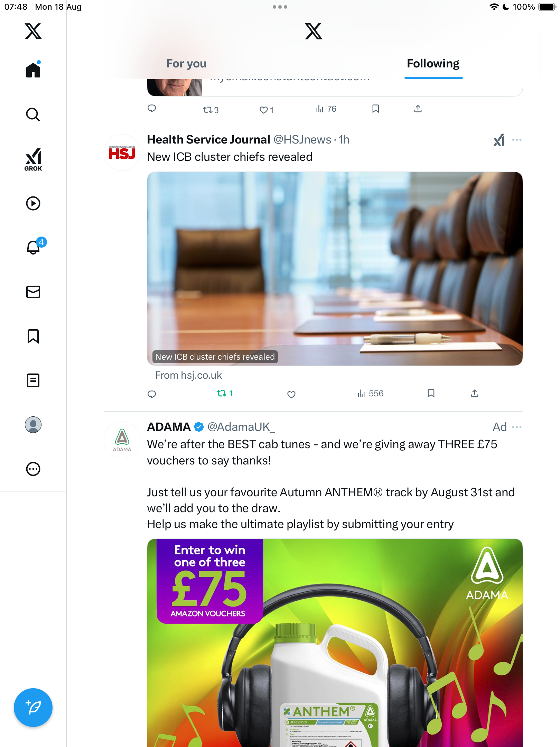560x747 pixels.
Task: Open the video tab play icon
Action: (x=33, y=203)
